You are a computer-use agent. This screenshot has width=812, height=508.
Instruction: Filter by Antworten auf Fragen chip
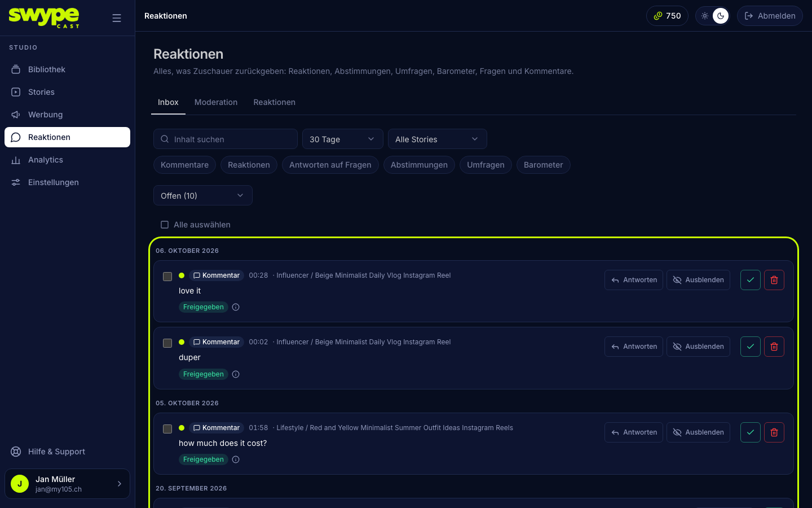click(330, 165)
